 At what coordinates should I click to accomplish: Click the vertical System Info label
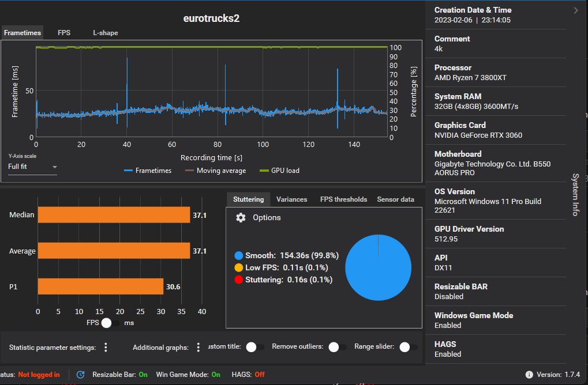point(576,195)
